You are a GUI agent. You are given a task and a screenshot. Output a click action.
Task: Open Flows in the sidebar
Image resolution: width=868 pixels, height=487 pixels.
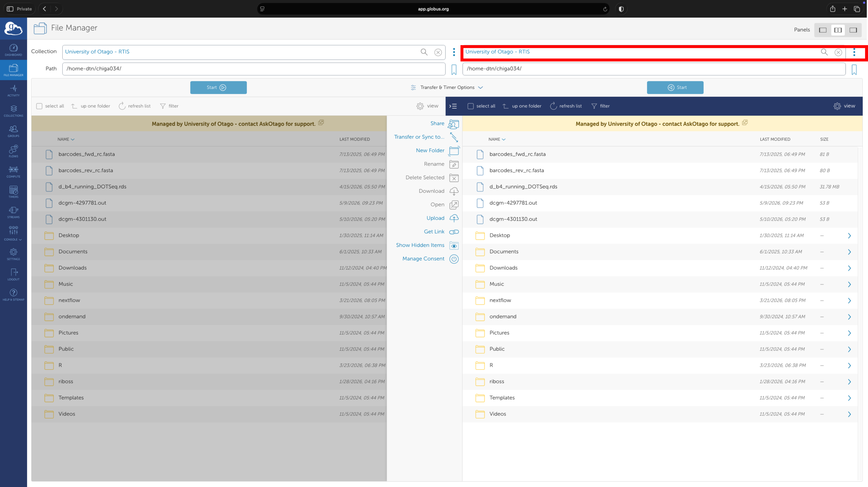pyautogui.click(x=14, y=151)
